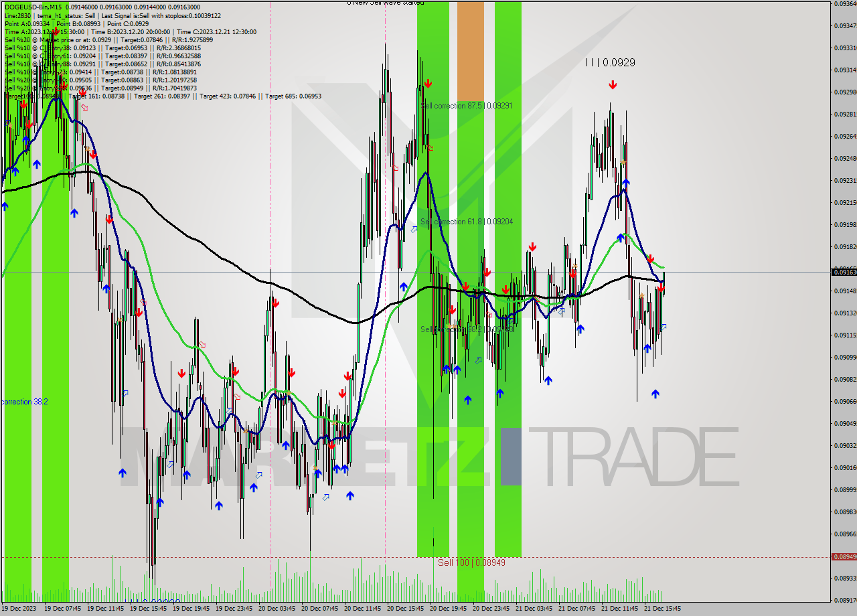This screenshot has height=616, width=857.
Task: Click the '19 Dec 15:45' time axis label
Action: pos(148,609)
